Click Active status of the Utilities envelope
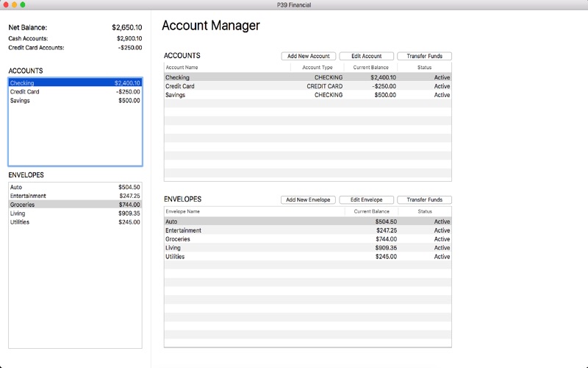This screenshot has width=588, height=368. click(x=442, y=256)
